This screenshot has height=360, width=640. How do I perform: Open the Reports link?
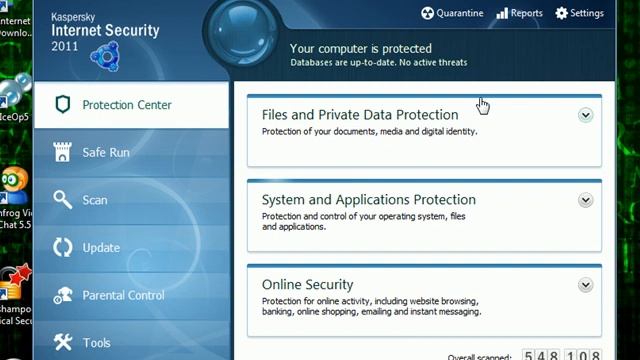527,13
